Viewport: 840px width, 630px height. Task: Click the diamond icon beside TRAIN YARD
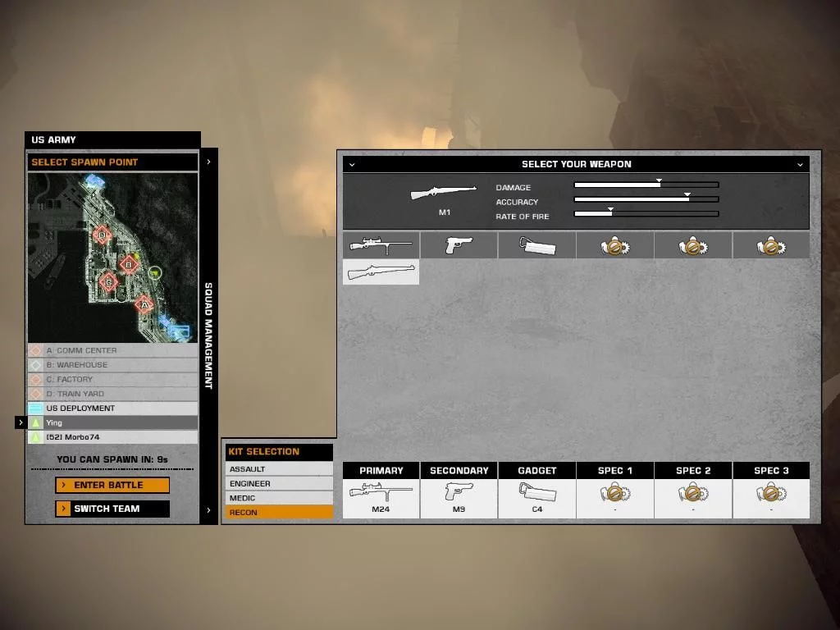point(35,394)
